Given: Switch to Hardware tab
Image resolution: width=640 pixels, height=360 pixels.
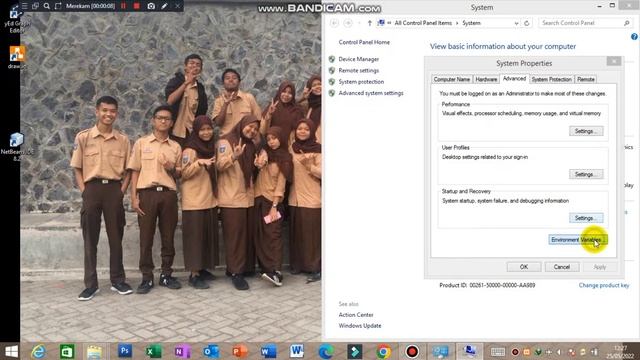Looking at the screenshot, I should (x=486, y=79).
